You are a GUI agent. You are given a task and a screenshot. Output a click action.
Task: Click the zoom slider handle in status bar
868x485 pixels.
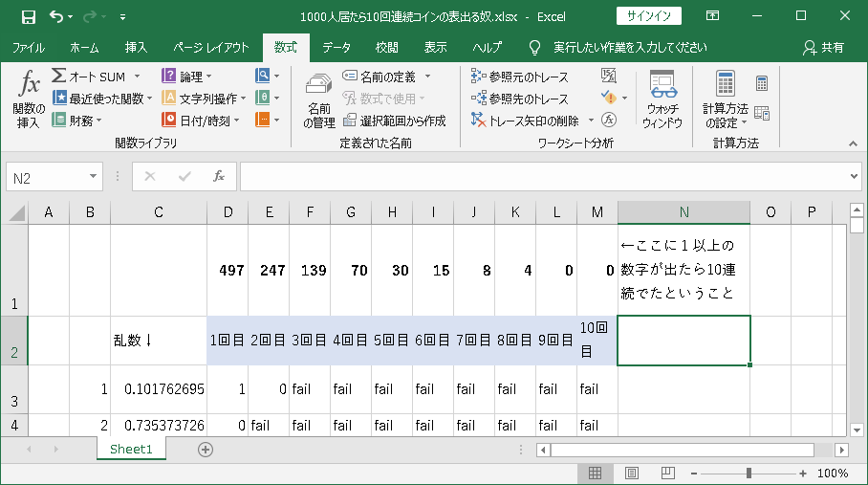(x=749, y=474)
